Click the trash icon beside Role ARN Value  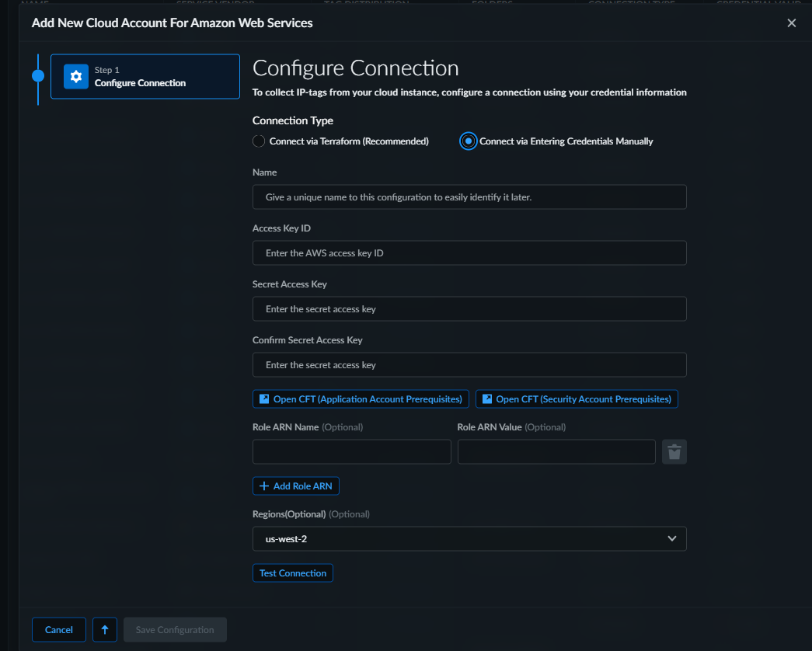674,452
